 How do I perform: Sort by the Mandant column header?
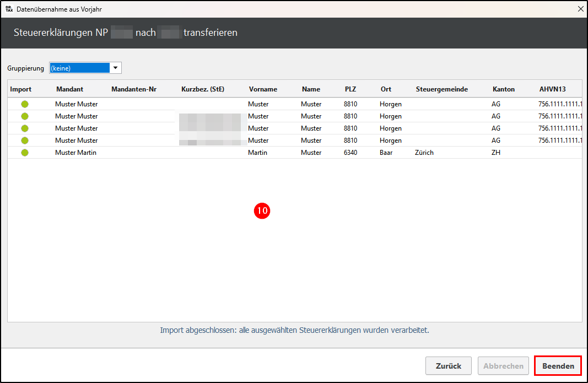point(69,89)
